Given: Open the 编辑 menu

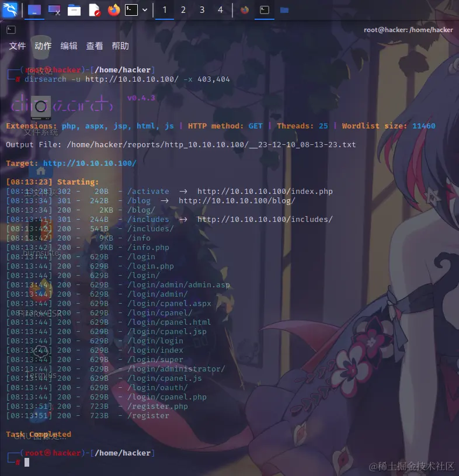Looking at the screenshot, I should [69, 46].
